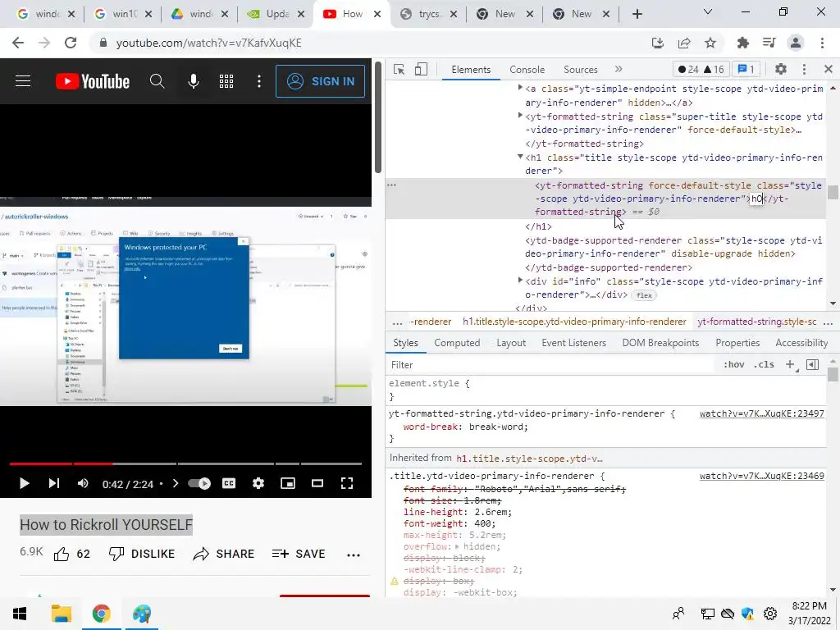
Task: Open Chrome extensions puzzle icon
Action: tap(742, 43)
